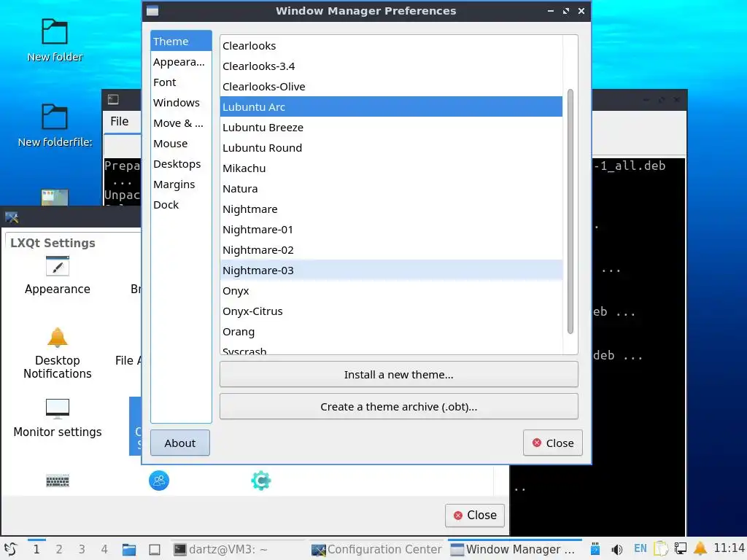Click the removable media tray icon
This screenshot has height=560, width=747.
coord(595,549)
